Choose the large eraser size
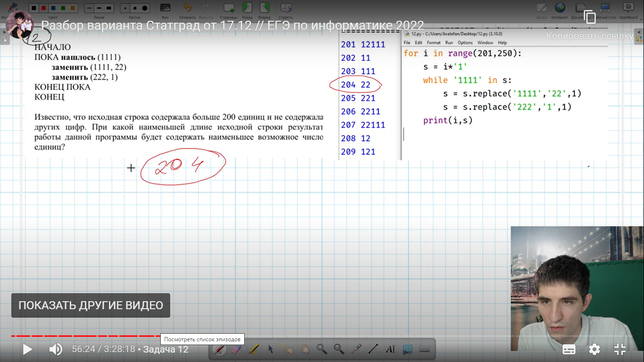Viewport: 644px width, 362px height. pyautogui.click(x=145, y=8)
